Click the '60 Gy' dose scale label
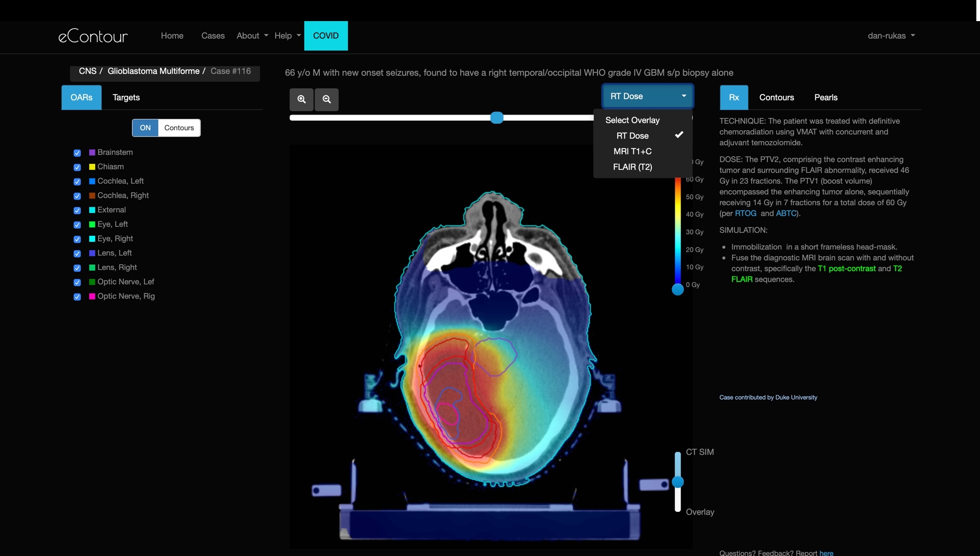Image resolution: width=980 pixels, height=556 pixels. pyautogui.click(x=694, y=179)
